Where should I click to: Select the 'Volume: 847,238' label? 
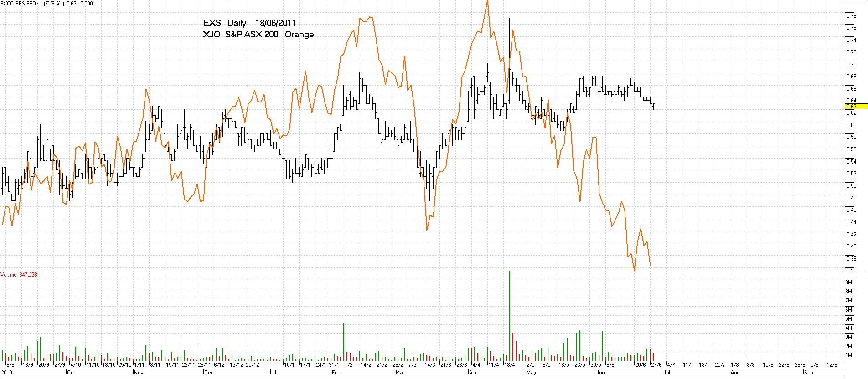[19, 275]
